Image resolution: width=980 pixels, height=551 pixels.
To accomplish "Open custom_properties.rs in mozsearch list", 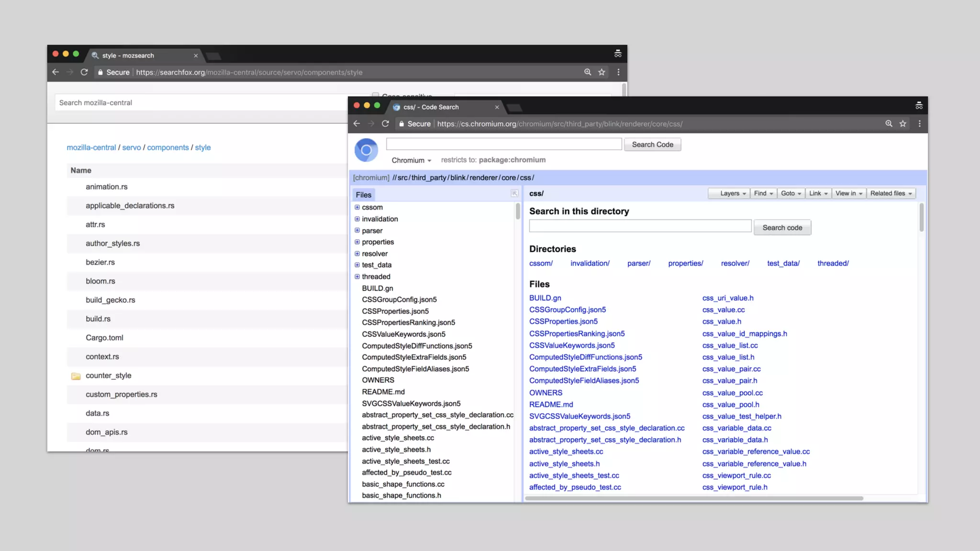I will click(122, 395).
